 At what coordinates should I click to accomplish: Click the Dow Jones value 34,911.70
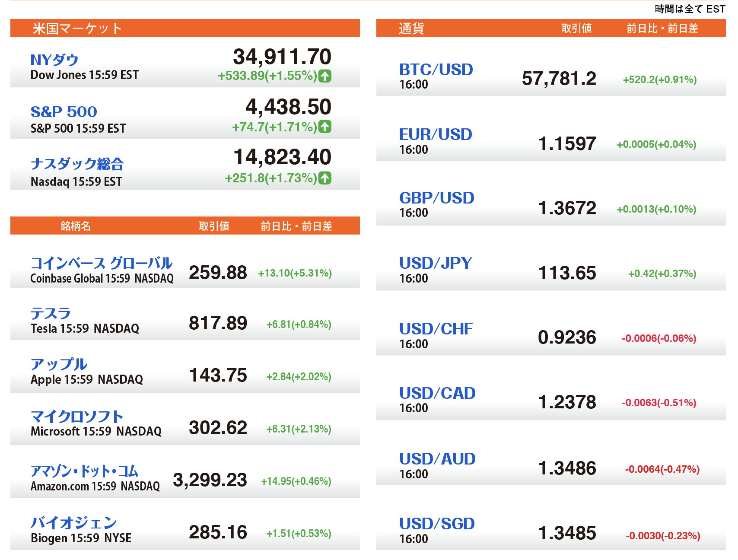point(282,57)
